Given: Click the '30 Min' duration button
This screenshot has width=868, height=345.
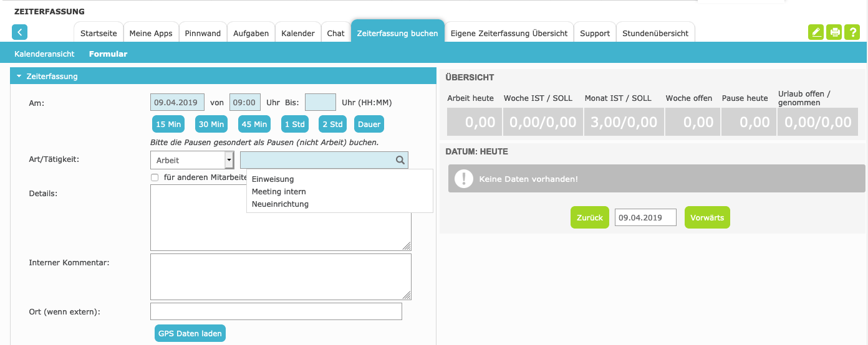Looking at the screenshot, I should coord(211,124).
